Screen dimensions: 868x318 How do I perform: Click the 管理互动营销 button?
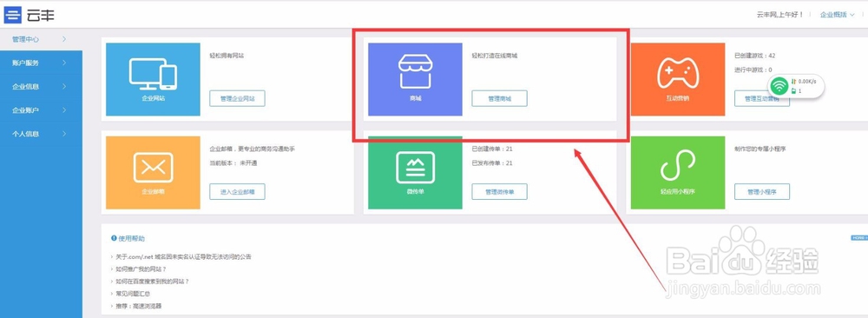point(762,98)
